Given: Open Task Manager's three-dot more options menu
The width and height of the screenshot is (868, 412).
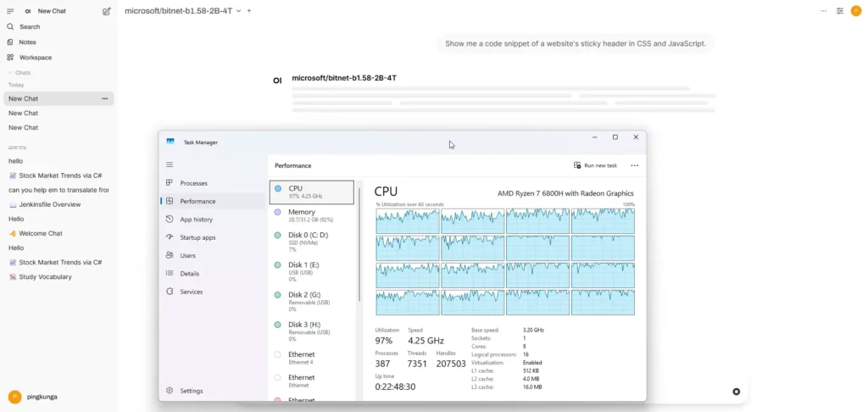Looking at the screenshot, I should (634, 165).
